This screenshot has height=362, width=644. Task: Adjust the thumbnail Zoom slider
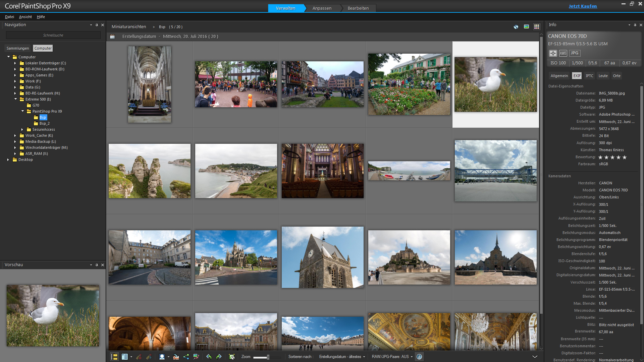(268, 357)
